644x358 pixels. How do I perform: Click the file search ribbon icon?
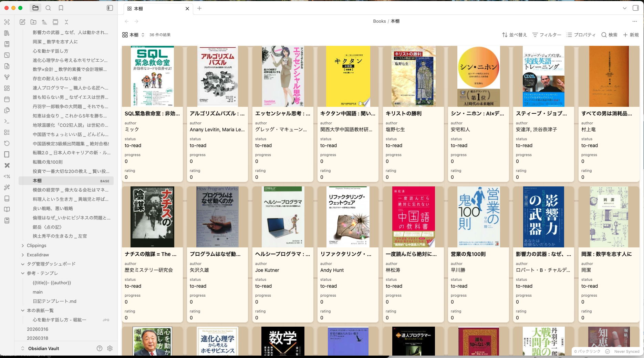[7, 66]
